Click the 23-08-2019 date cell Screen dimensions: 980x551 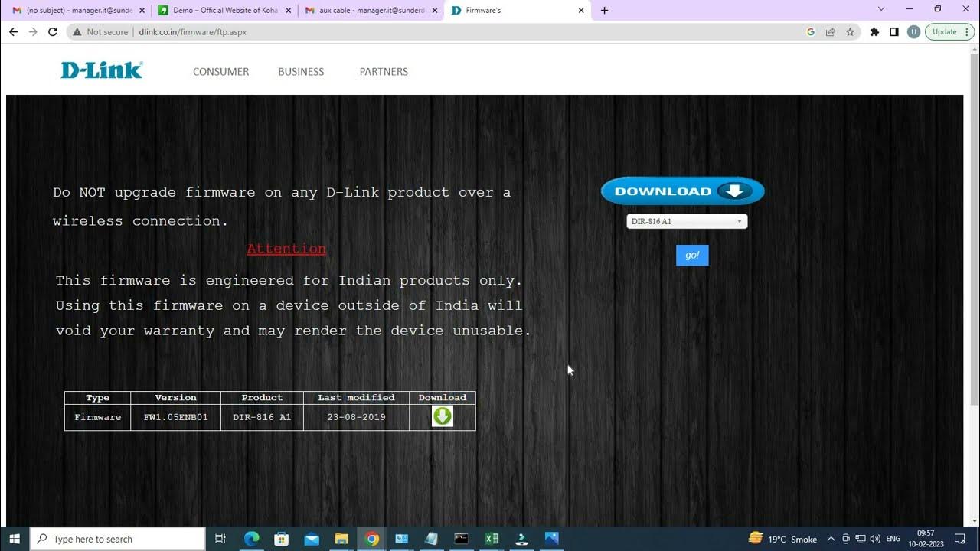click(356, 417)
